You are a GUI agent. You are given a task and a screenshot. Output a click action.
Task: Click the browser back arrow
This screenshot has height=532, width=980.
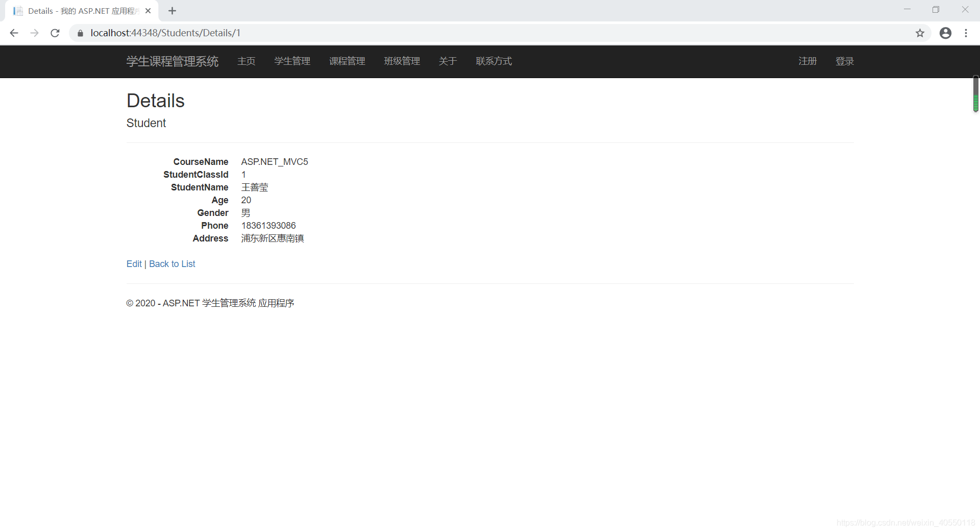[x=14, y=33]
